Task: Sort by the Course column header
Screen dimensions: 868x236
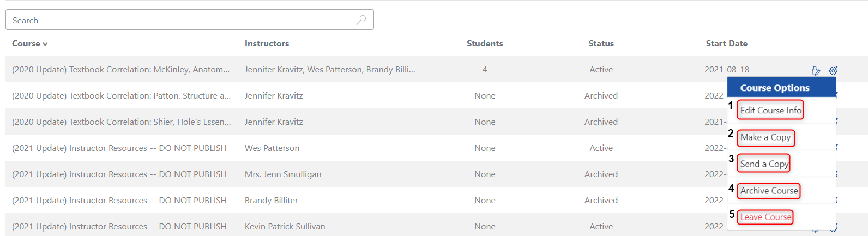Action: click(x=26, y=44)
